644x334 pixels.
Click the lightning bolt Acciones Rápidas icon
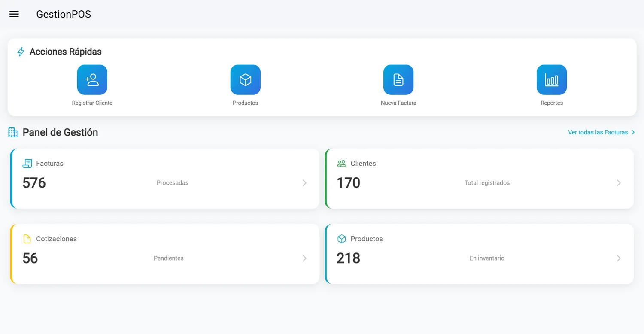(x=21, y=52)
